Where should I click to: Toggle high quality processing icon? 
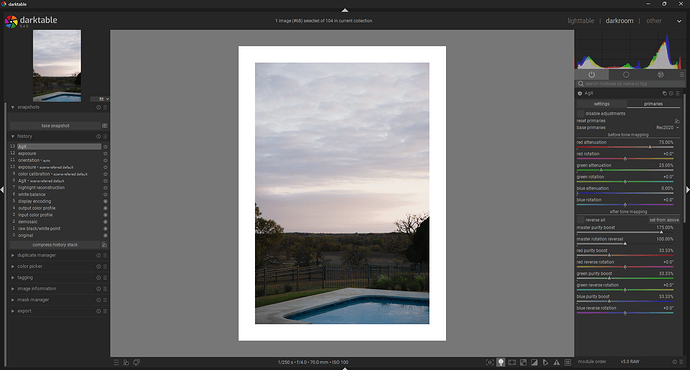pos(512,363)
